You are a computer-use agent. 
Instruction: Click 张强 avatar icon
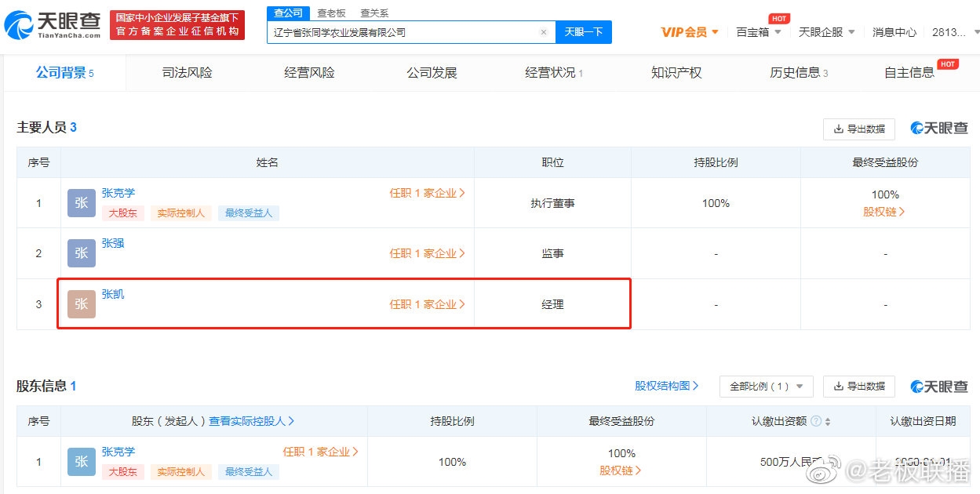tap(81, 253)
